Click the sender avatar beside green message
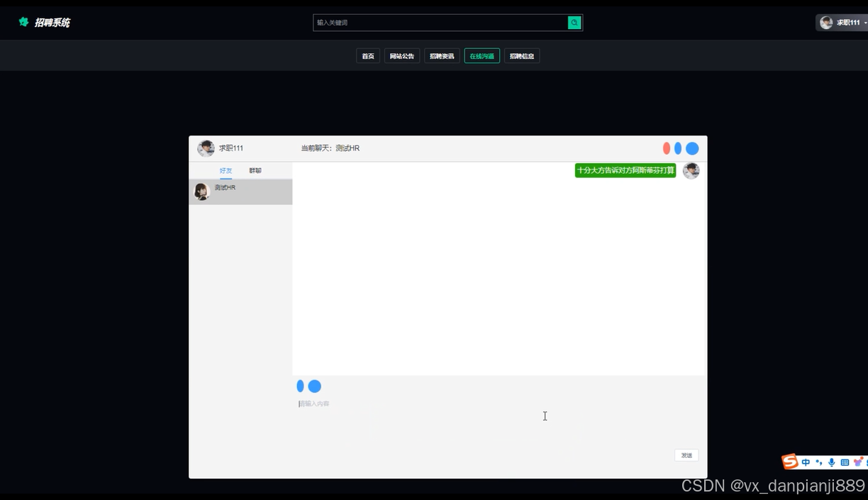868x500 pixels. coord(691,171)
